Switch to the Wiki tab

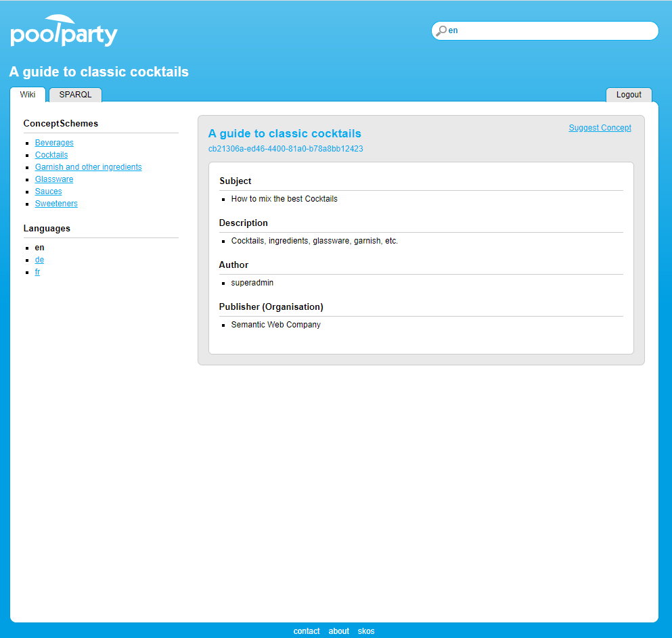click(28, 95)
